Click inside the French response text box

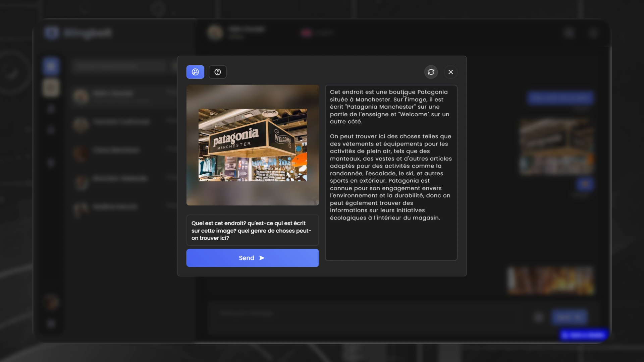pyautogui.click(x=391, y=173)
